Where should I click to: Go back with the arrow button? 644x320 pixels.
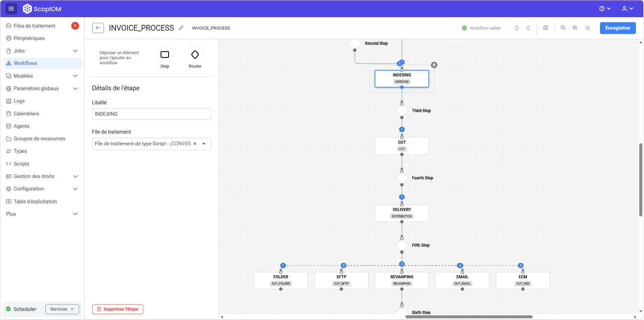pos(98,28)
